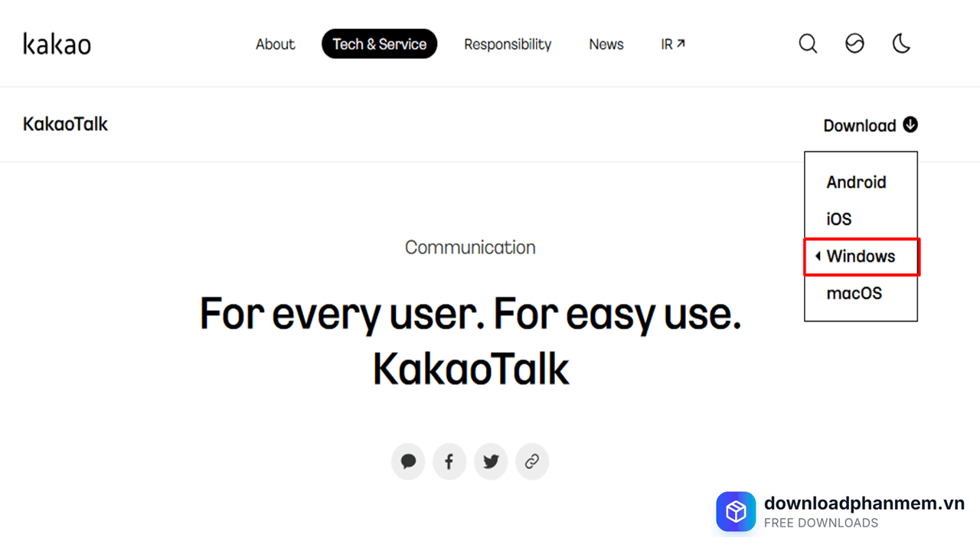Click the kakao logo
980x551 pixels.
coord(57,44)
